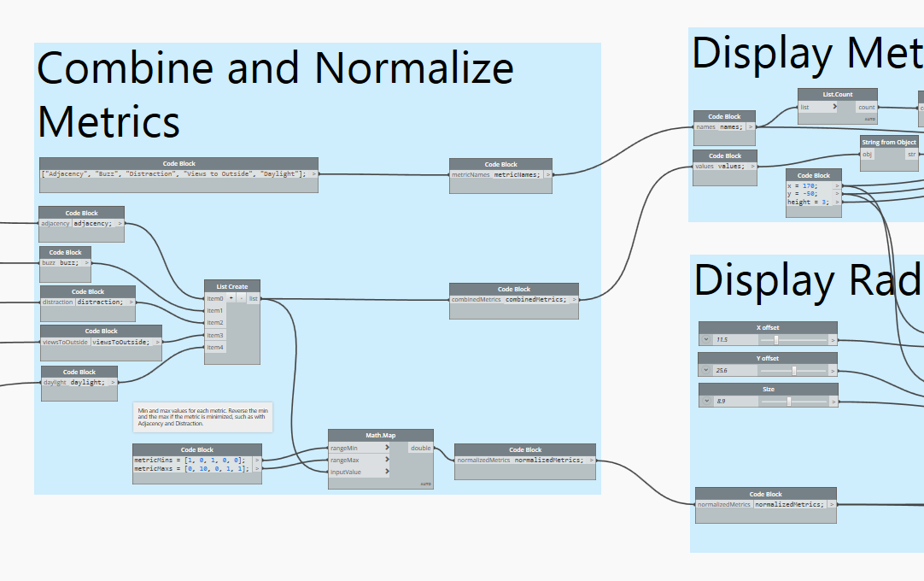This screenshot has width=924, height=581.
Task: Click the Size slider handle
Action: pos(788,401)
